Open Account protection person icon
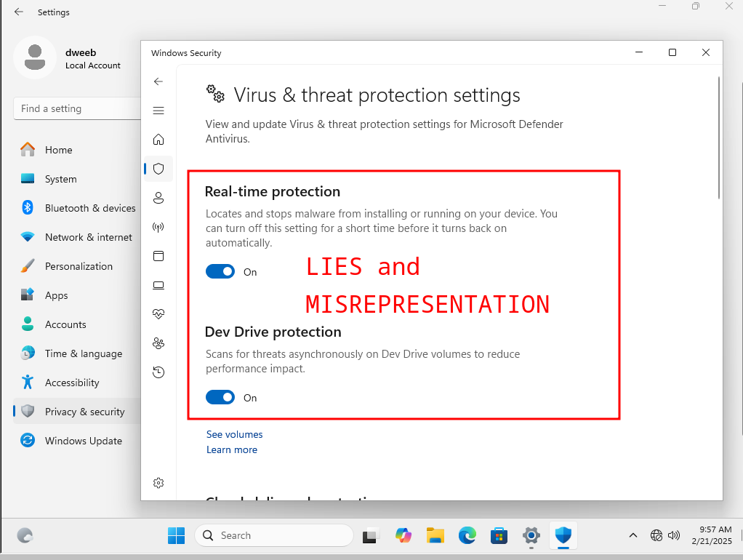743x560 pixels. [x=158, y=198]
